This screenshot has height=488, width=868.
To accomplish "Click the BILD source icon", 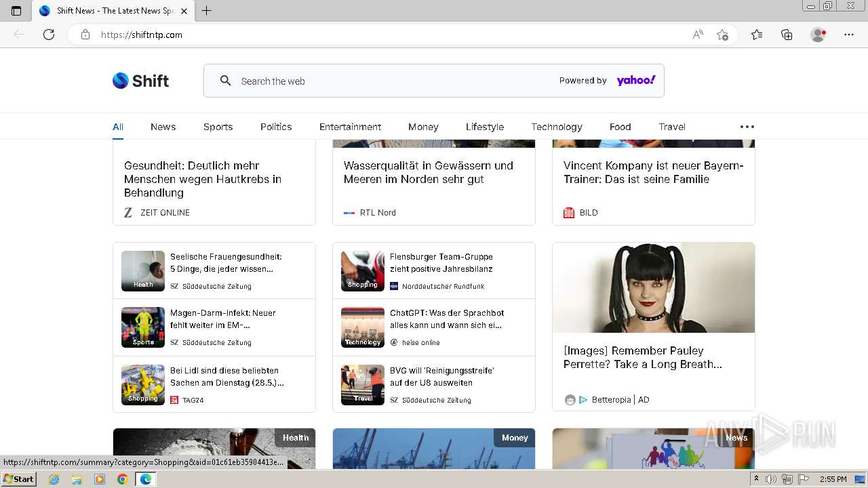I will click(x=569, y=213).
